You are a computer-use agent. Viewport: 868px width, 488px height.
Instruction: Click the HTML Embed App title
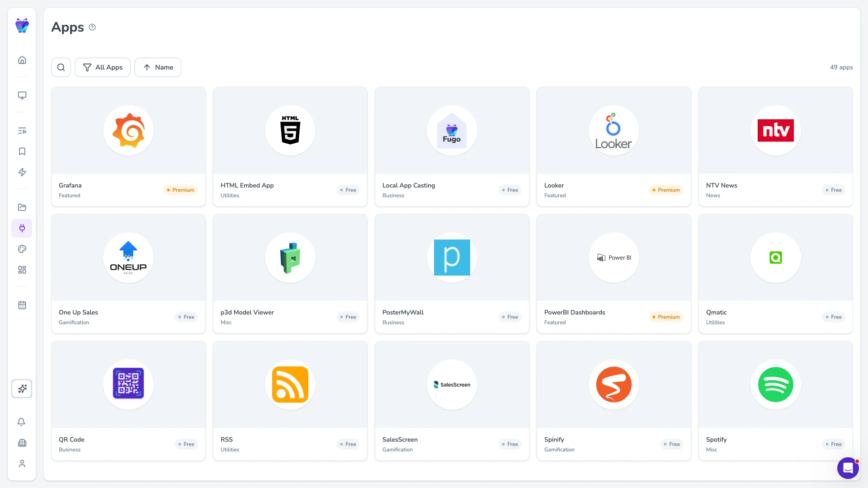247,185
